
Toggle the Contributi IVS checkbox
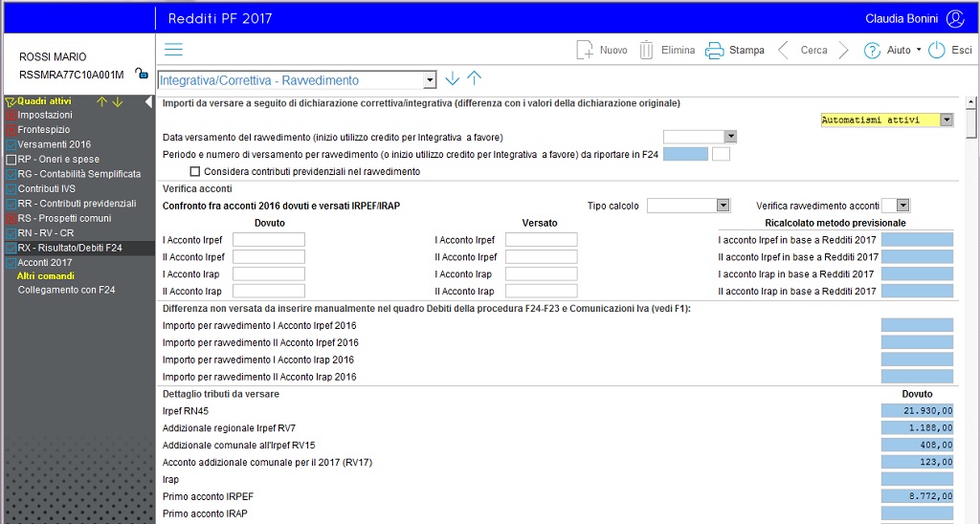point(11,189)
